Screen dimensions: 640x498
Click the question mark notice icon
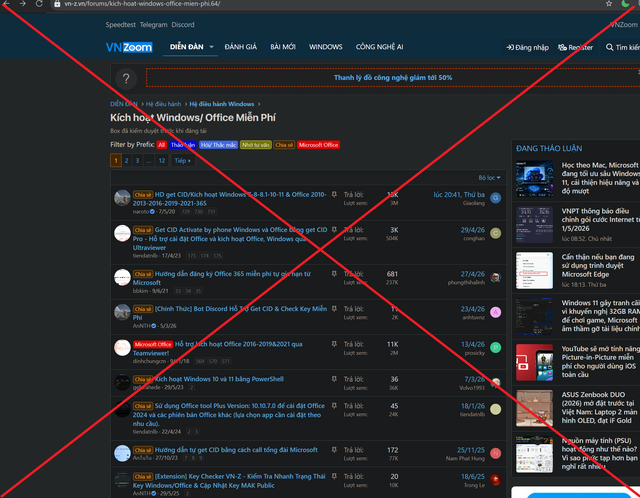(126, 78)
